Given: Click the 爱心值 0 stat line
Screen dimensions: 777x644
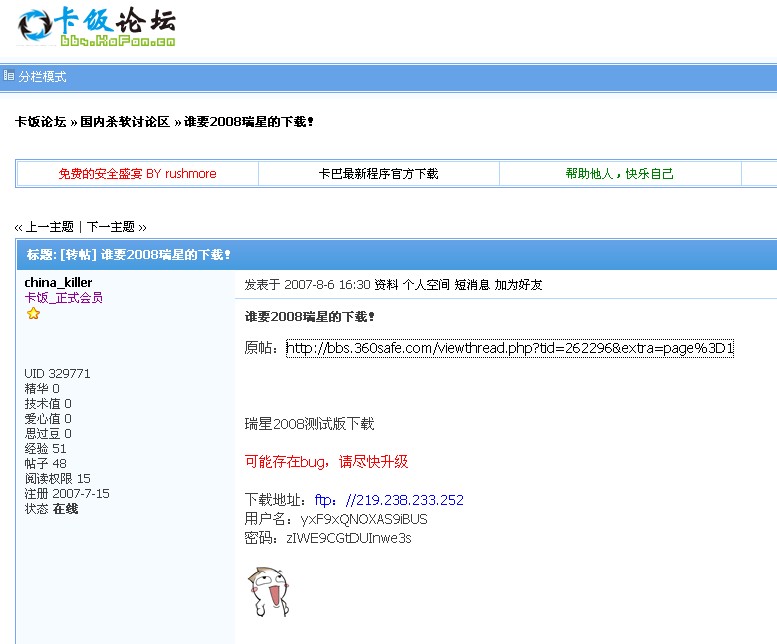Looking at the screenshot, I should (48, 419).
